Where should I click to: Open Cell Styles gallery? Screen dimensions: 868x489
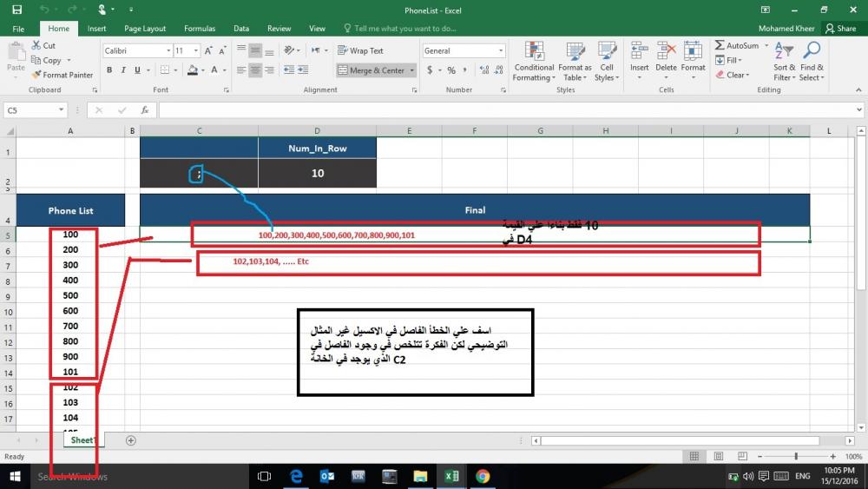coord(607,62)
